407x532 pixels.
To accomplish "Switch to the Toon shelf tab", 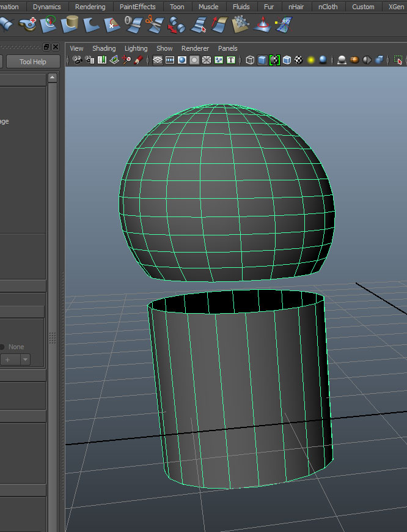I will pos(177,7).
